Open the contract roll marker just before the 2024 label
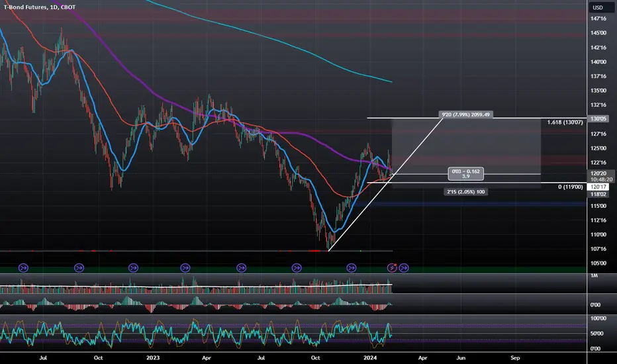The image size is (617, 364). (352, 268)
